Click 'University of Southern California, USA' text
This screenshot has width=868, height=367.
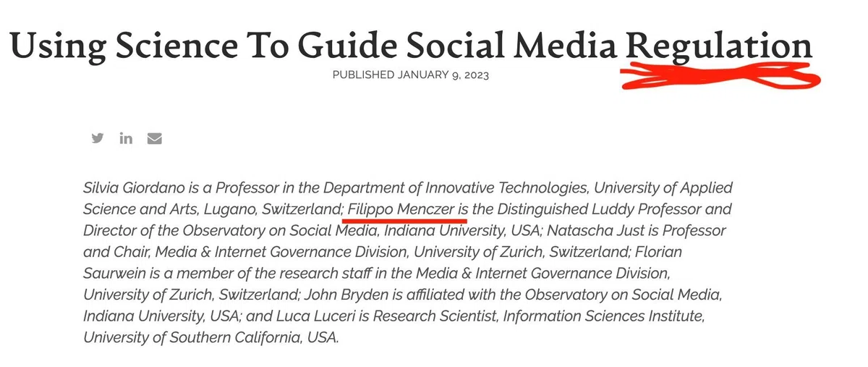(x=210, y=338)
